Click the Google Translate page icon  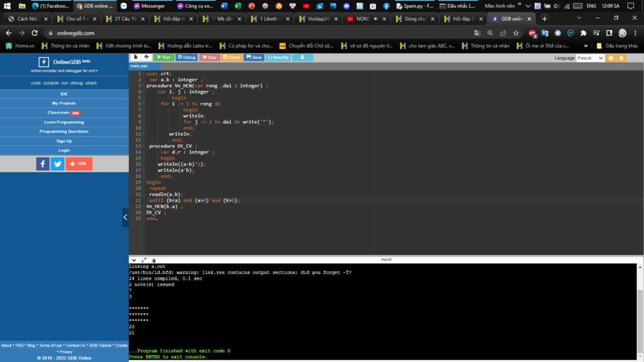(x=477, y=33)
